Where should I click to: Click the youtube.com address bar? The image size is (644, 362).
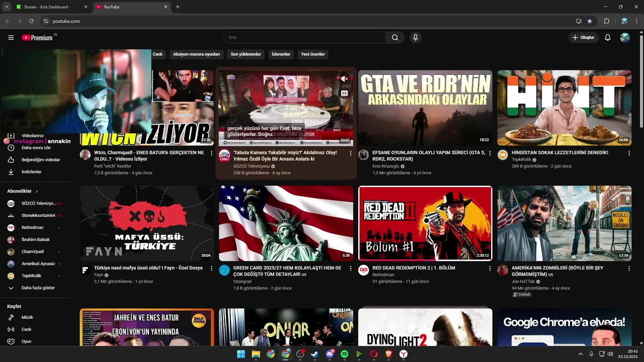coord(307,21)
